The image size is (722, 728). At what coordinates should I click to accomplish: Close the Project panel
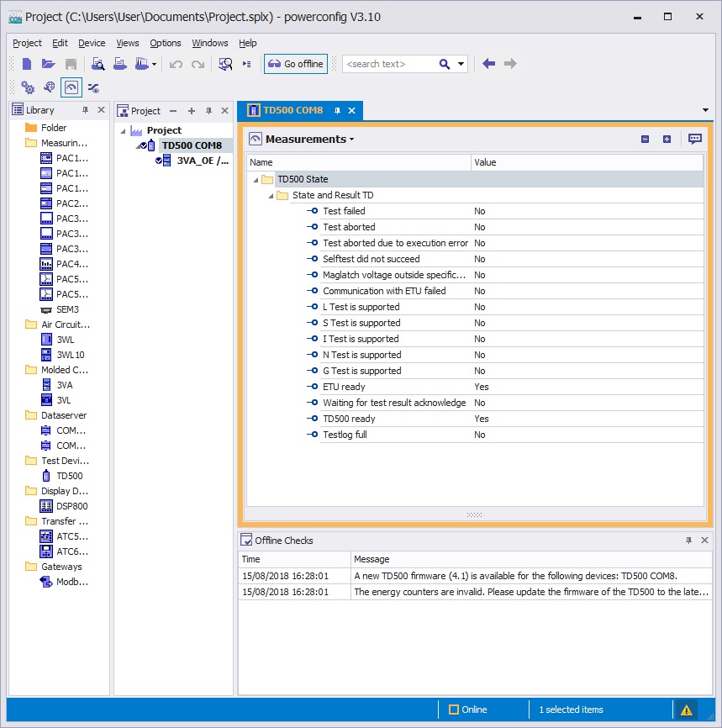coord(224,110)
